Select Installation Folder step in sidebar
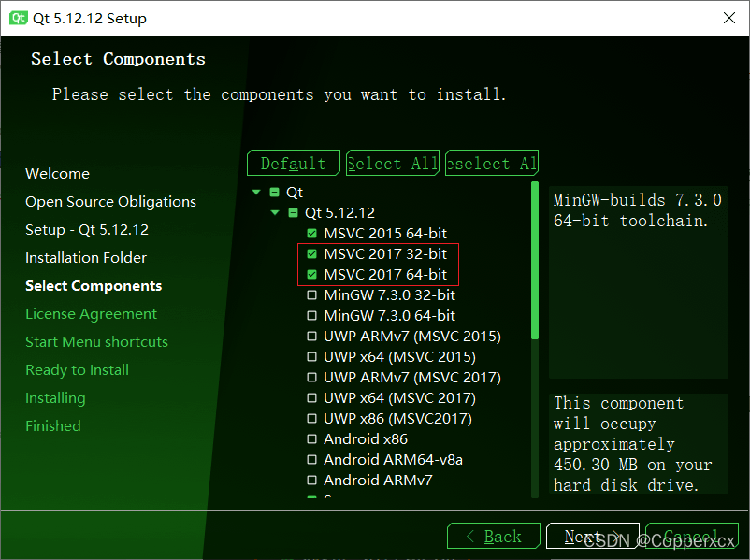 click(x=86, y=258)
